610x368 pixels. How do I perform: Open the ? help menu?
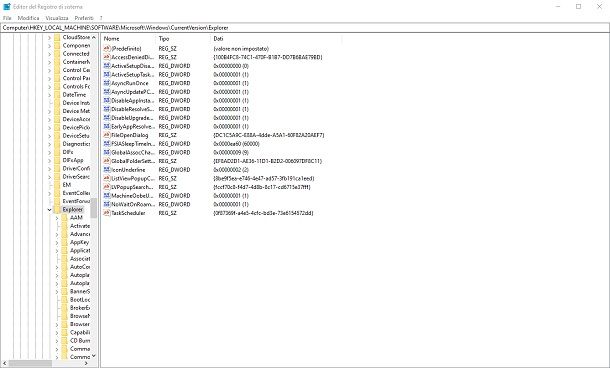(101, 18)
